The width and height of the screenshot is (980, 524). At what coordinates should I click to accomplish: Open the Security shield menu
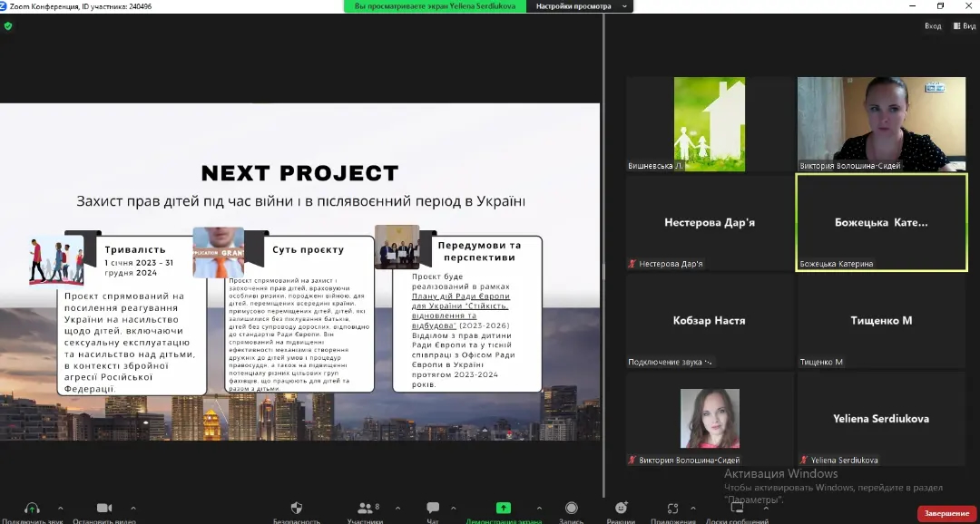coord(297,509)
